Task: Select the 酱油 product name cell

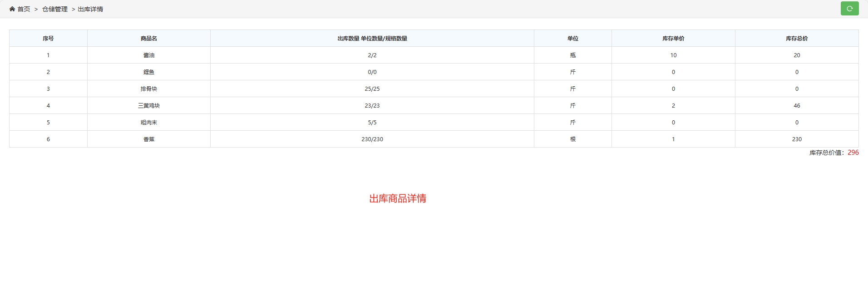Action: (149, 55)
